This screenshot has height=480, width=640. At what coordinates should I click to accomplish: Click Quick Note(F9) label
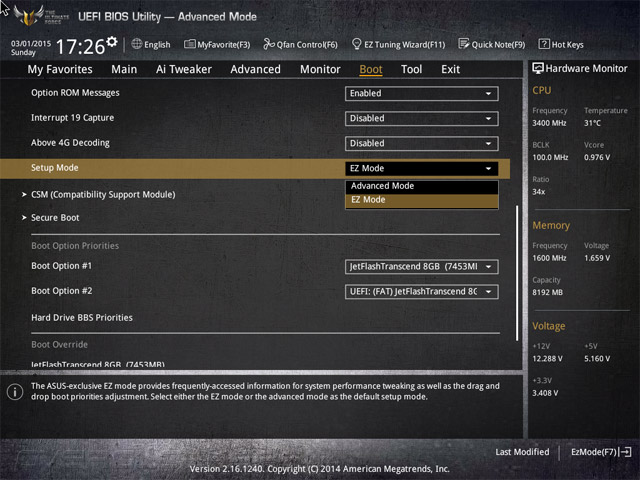tap(498, 44)
